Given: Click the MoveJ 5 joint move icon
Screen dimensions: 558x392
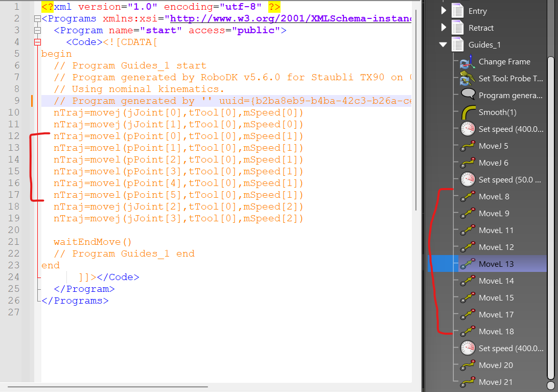Looking at the screenshot, I should (x=468, y=146).
